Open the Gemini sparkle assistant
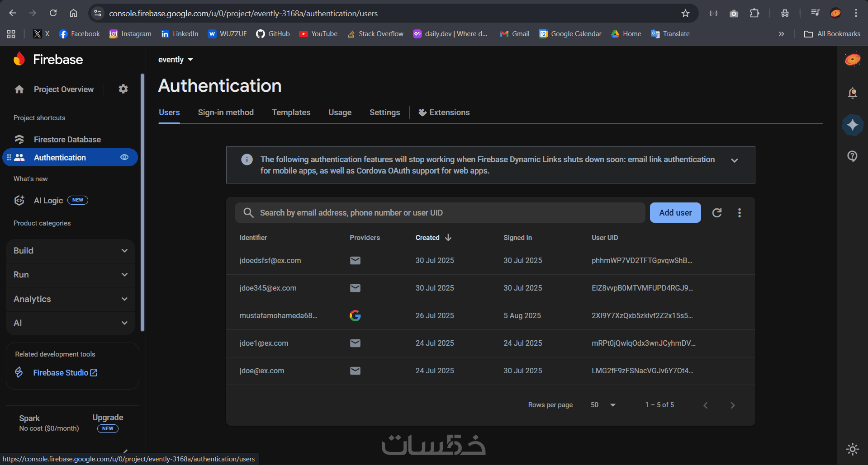 tap(853, 125)
